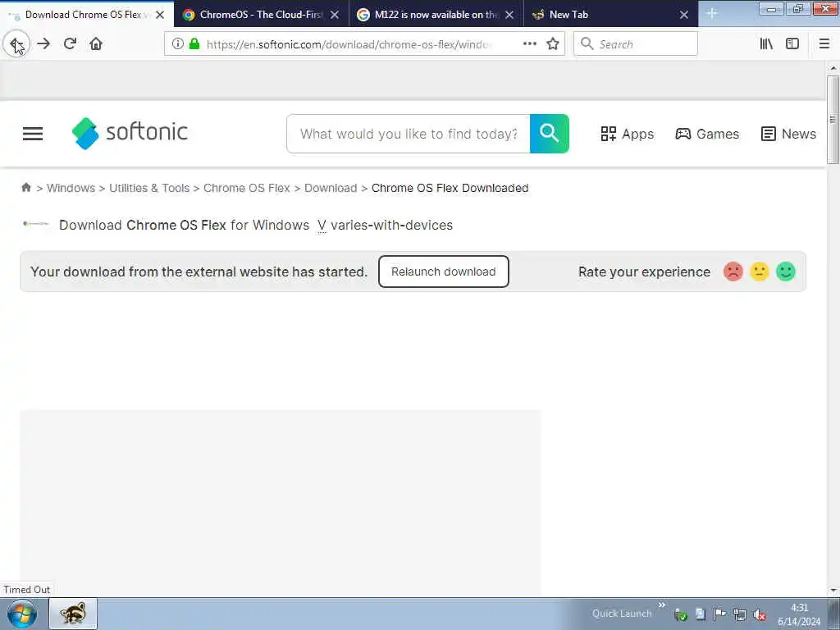Open page actions three-dot menu
This screenshot has width=840, height=630.
pyautogui.click(x=529, y=44)
